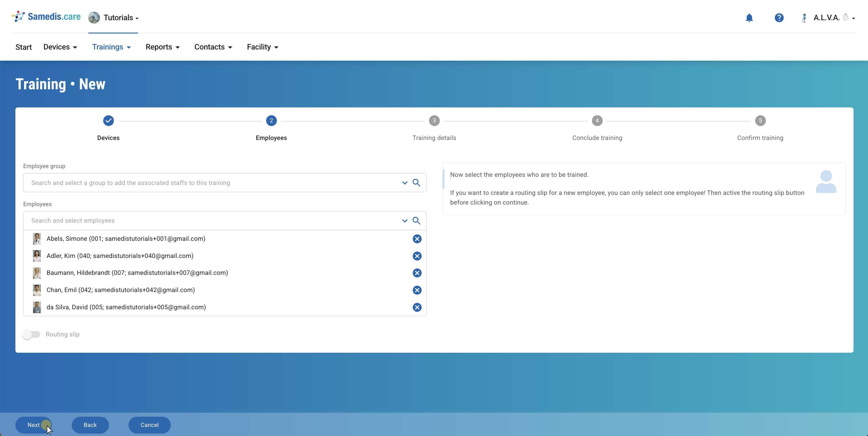The image size is (868, 436).
Task: Click the help question mark icon
Action: (x=779, y=18)
